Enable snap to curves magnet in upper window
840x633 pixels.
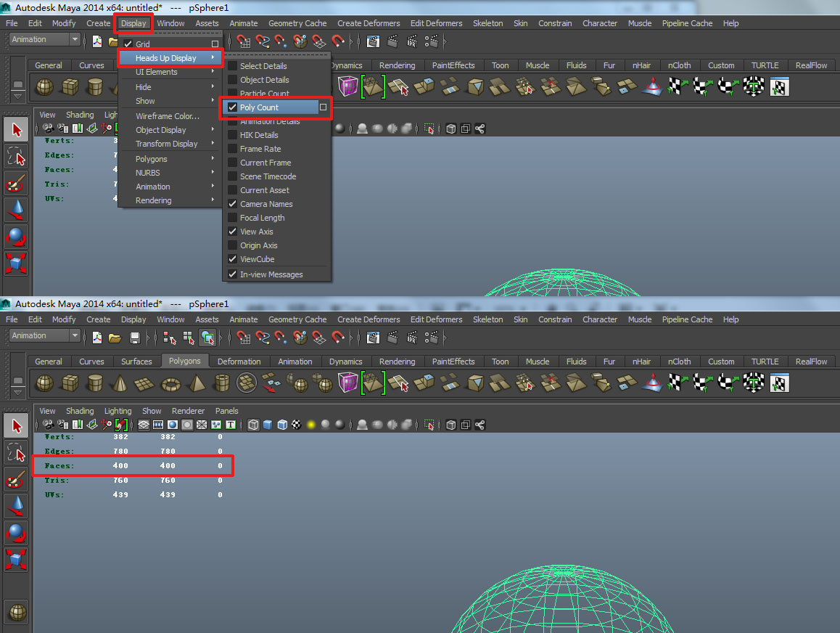(263, 41)
